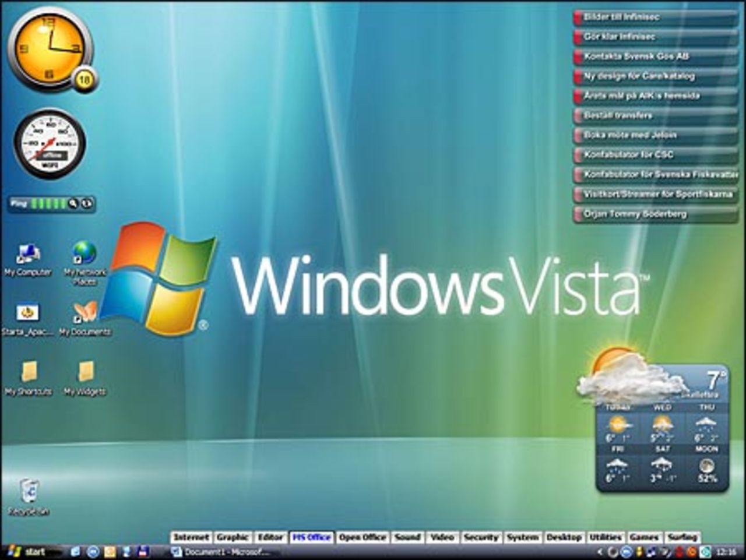Click the red system tray icon

(680, 551)
